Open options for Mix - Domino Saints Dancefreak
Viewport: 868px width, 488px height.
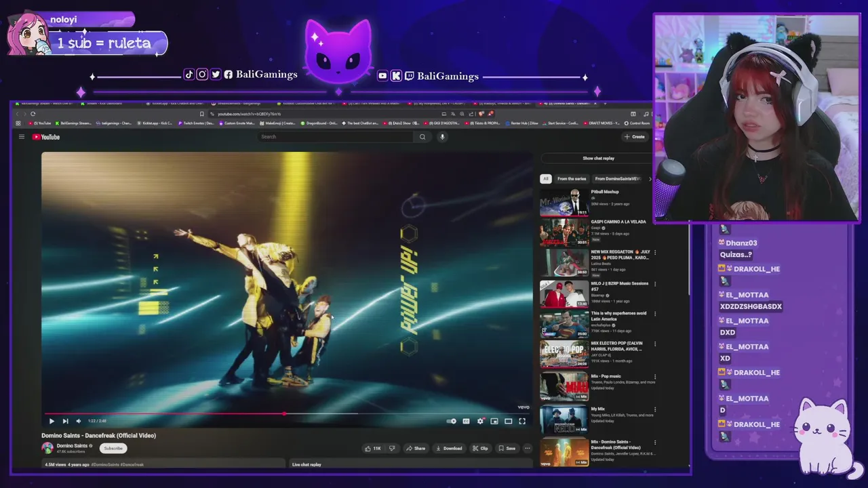pyautogui.click(x=655, y=442)
